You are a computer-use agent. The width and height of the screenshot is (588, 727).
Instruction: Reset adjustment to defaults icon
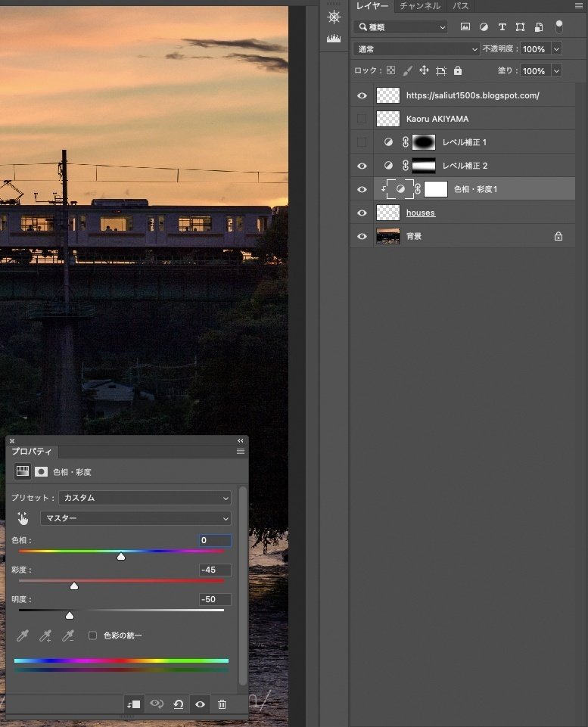pyautogui.click(x=179, y=704)
